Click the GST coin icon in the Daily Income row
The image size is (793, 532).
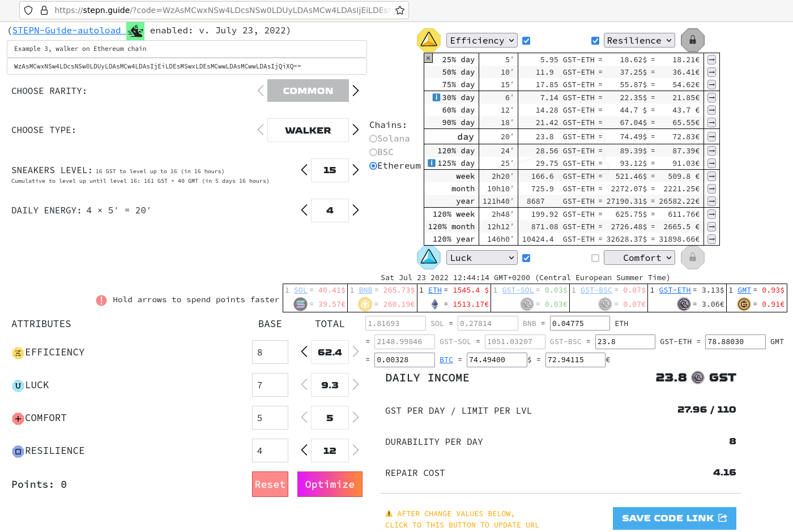click(697, 377)
